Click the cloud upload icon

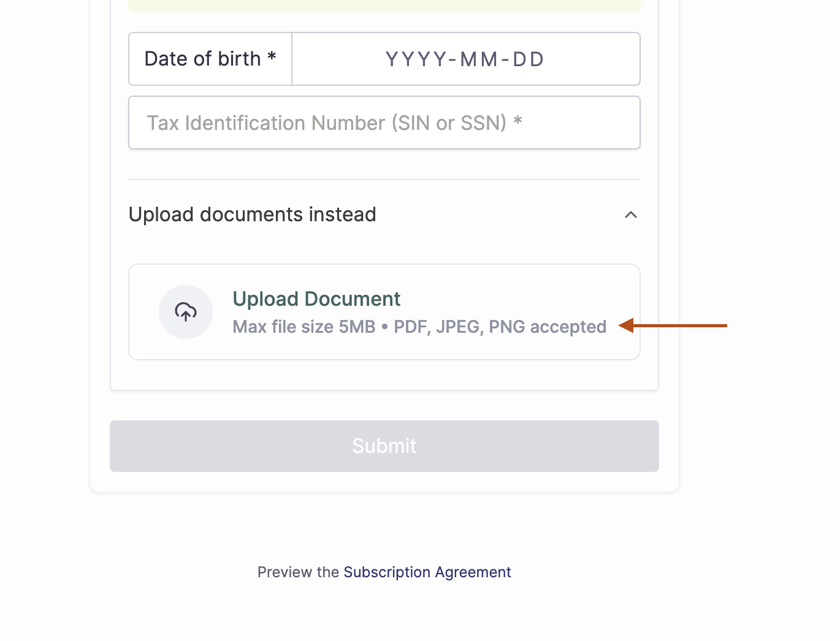[x=186, y=312]
